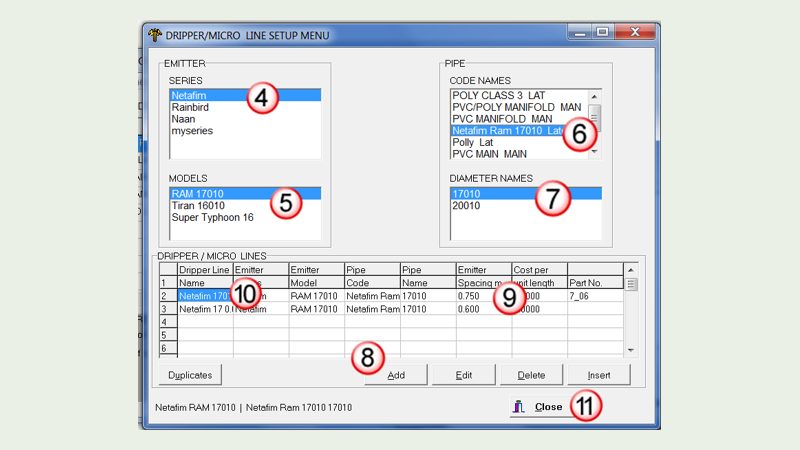This screenshot has height=450, width=800.
Task: Select row 2 header in dripper lines table
Action: (168, 296)
